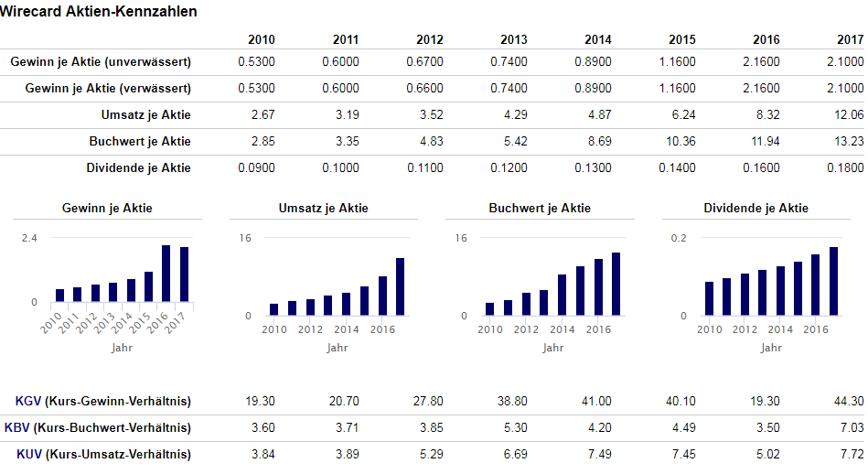Screen dimensions: 868x474
Task: Click the Buchwert je Aktie chart title
Action: (x=540, y=209)
